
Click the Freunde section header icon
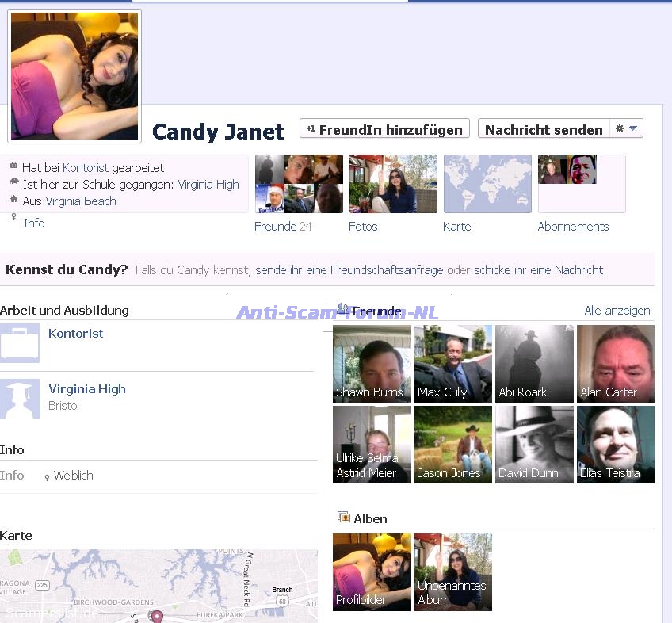click(x=343, y=309)
